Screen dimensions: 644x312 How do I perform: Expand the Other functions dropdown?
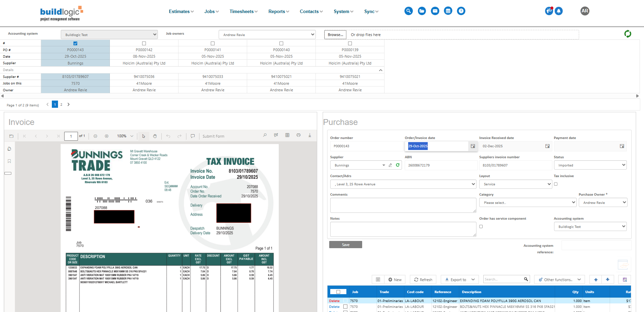coord(560,279)
